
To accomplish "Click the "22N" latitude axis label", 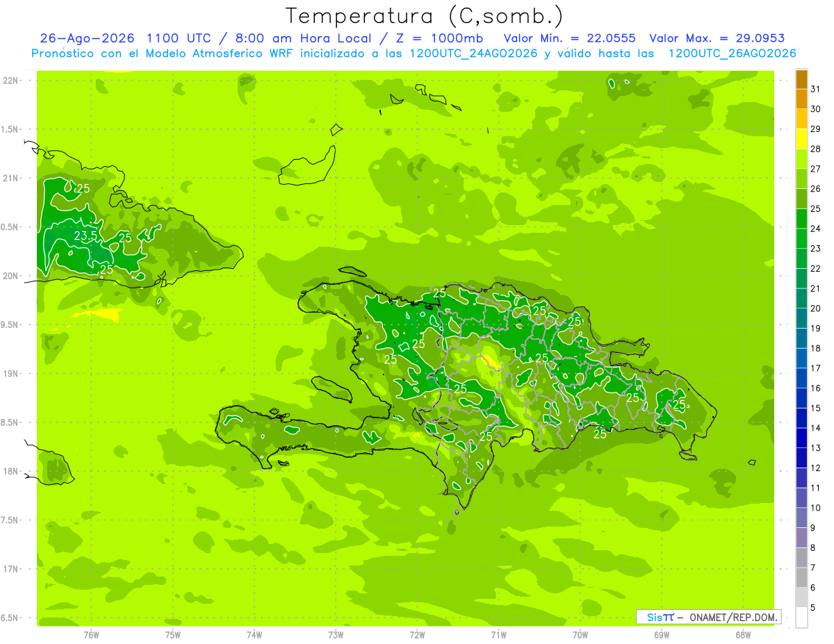I will [10, 81].
